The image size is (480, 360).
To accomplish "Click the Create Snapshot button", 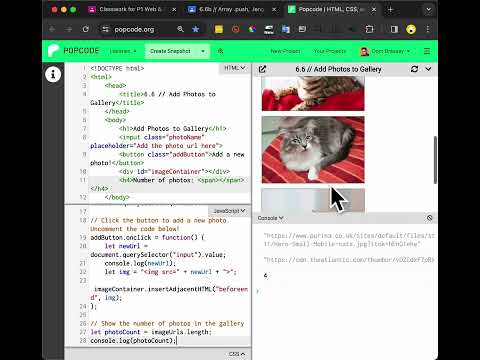I will coord(170,51).
